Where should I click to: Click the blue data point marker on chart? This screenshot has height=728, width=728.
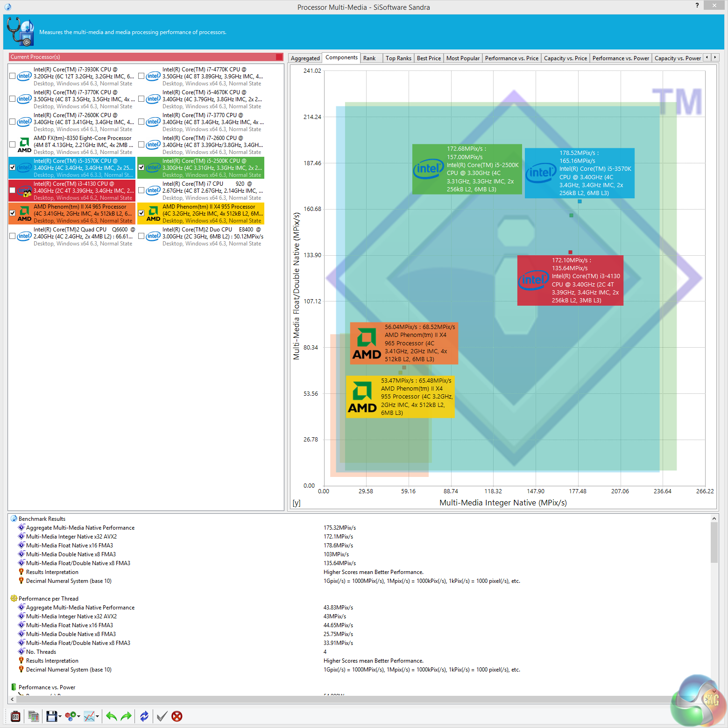(x=580, y=202)
